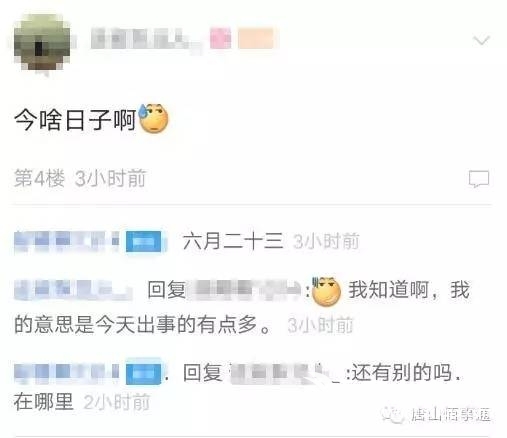Open the pixelated user avatar profile
Viewport: 507px width, 438px height.
pyautogui.click(x=42, y=42)
